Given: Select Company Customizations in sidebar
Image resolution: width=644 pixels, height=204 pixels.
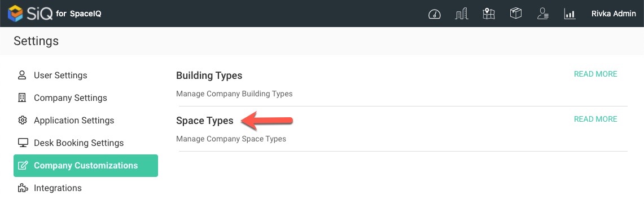Looking at the screenshot, I should point(86,166).
